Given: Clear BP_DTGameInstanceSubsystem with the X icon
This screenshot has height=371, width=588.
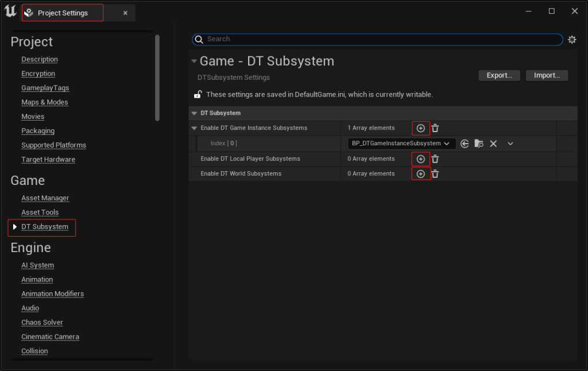Looking at the screenshot, I should click(x=493, y=143).
